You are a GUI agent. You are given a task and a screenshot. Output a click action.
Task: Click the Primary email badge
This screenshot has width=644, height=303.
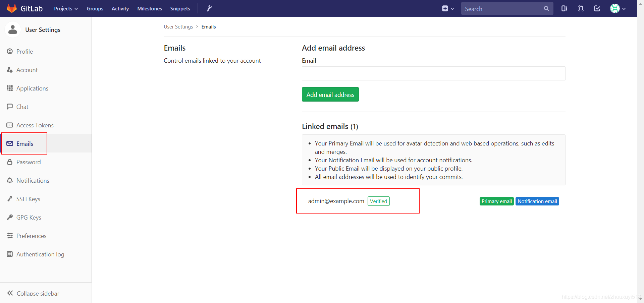tap(496, 201)
